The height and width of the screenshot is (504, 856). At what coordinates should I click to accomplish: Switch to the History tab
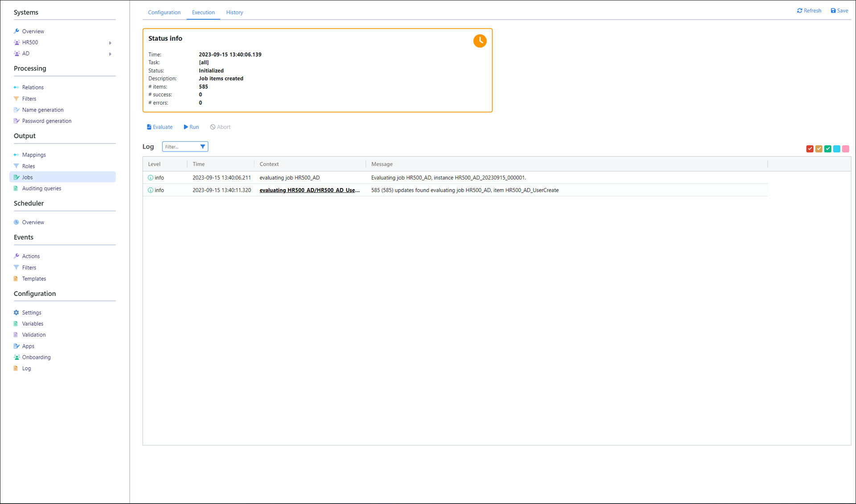pos(234,12)
